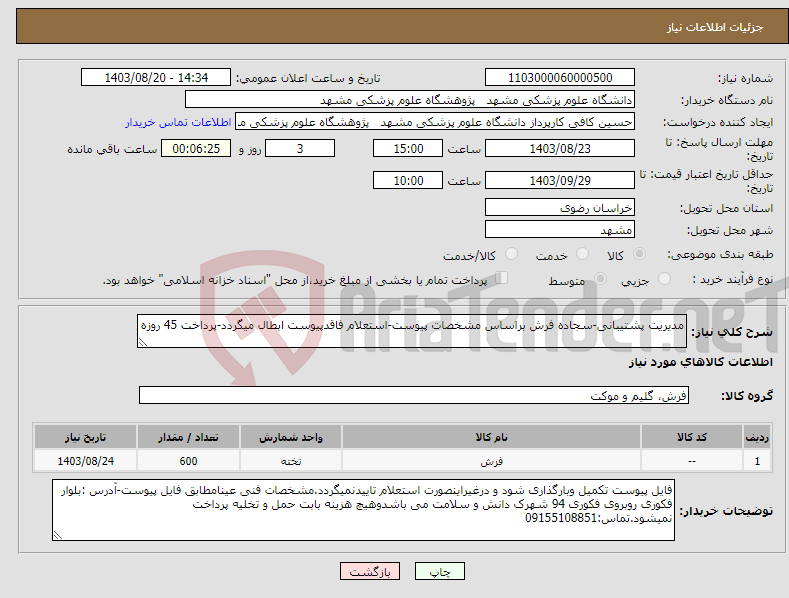Select the خدمت radio button

click(582, 254)
